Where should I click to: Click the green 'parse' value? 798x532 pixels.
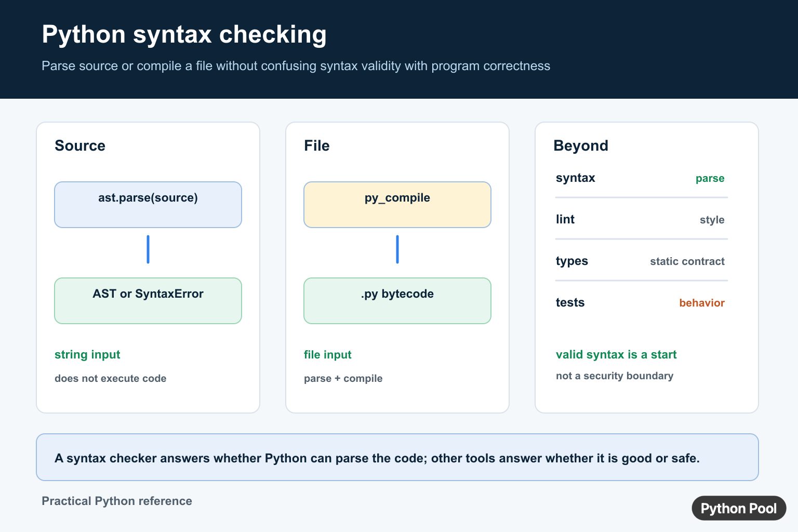point(710,178)
